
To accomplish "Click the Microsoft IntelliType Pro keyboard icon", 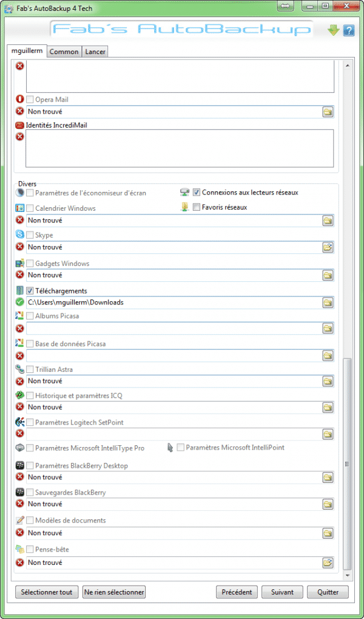I will pyautogui.click(x=20, y=448).
